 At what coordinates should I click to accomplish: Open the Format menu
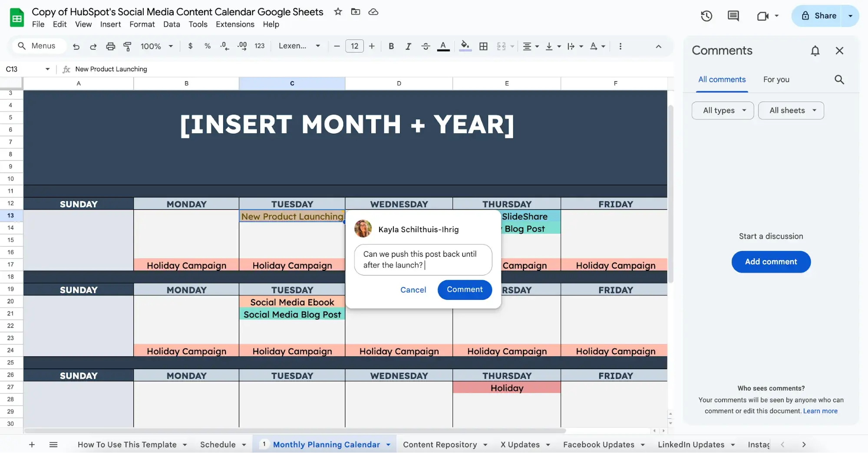pos(142,24)
